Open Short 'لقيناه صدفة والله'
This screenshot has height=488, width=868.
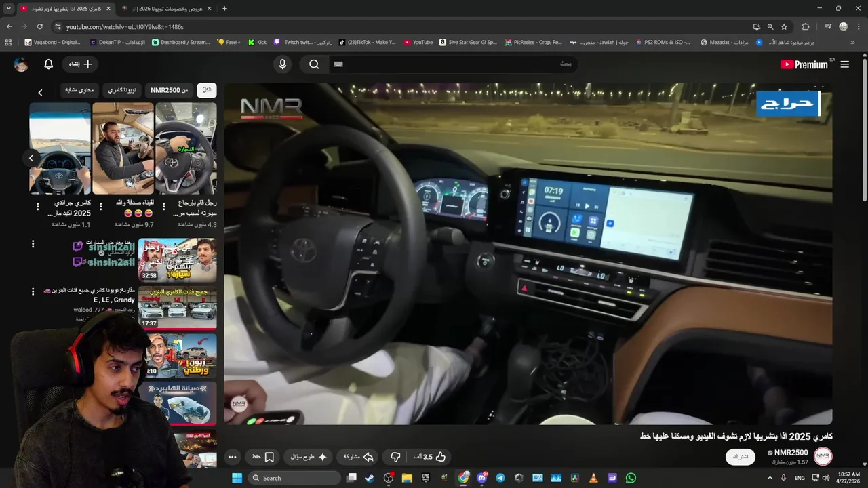(123, 148)
